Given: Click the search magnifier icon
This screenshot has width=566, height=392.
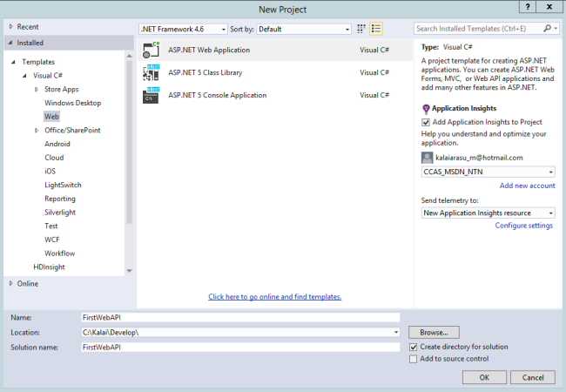Looking at the screenshot, I should [x=547, y=28].
